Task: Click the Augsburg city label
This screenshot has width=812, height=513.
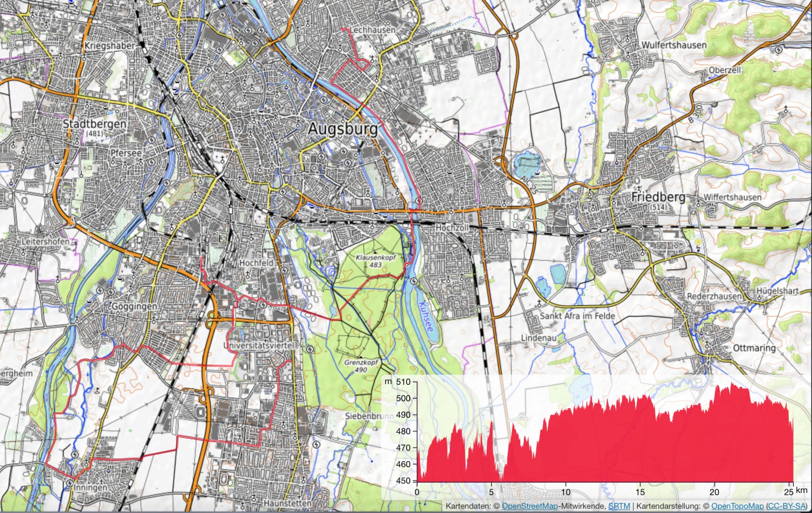Action: click(x=343, y=129)
